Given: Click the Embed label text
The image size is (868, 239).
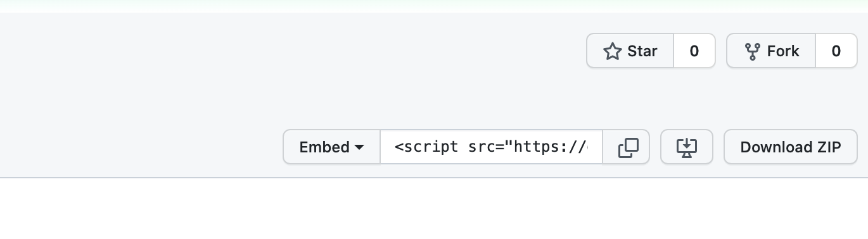Looking at the screenshot, I should (x=324, y=147).
